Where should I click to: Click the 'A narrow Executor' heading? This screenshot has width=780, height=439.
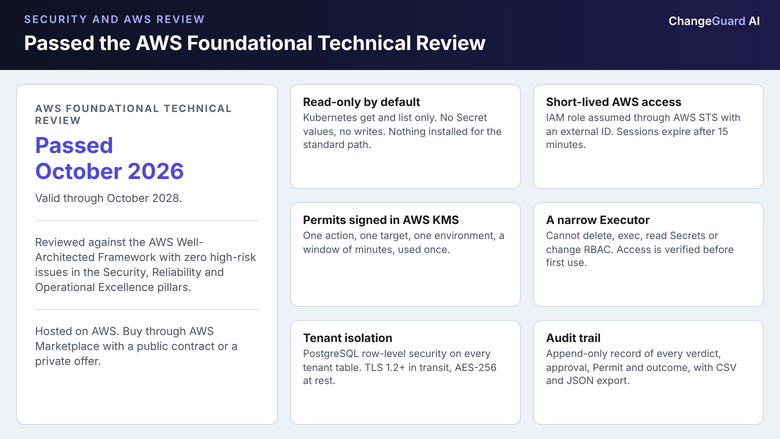point(598,220)
